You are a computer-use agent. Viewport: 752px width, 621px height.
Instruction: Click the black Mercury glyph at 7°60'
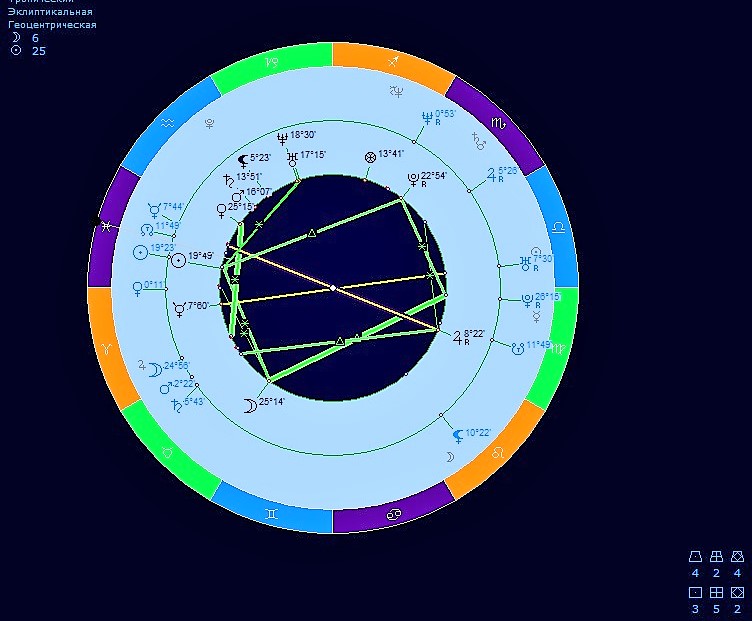pyautogui.click(x=180, y=309)
